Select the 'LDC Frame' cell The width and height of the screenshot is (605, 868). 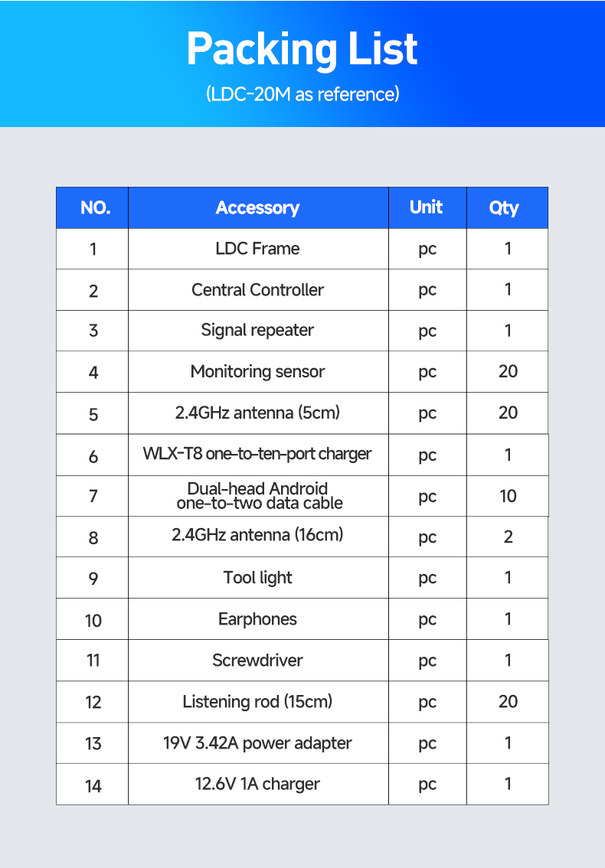pos(257,249)
